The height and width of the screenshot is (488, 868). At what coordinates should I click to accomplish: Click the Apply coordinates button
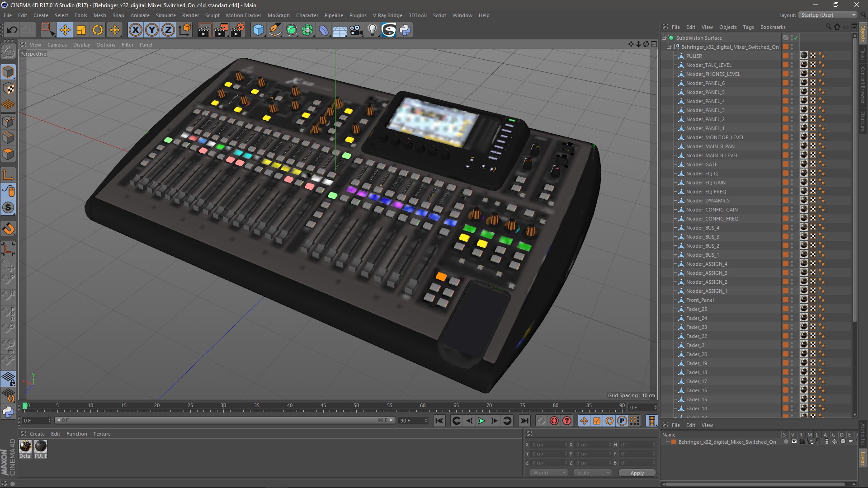point(637,473)
